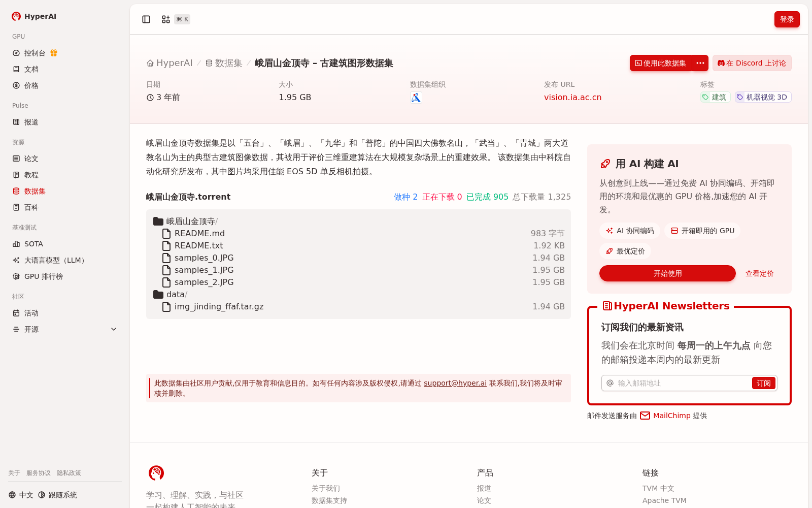This screenshot has width=812, height=508.
Task: Go to 报道 under Pulse
Action: (x=31, y=122)
